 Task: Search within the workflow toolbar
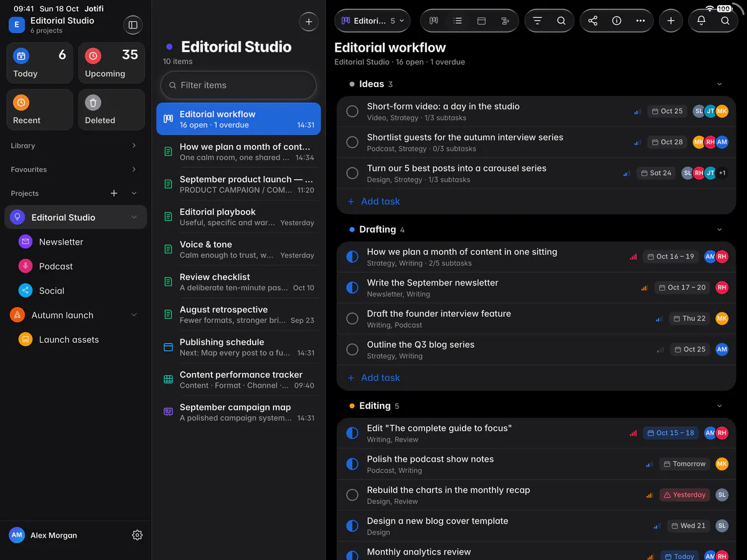(x=561, y=21)
